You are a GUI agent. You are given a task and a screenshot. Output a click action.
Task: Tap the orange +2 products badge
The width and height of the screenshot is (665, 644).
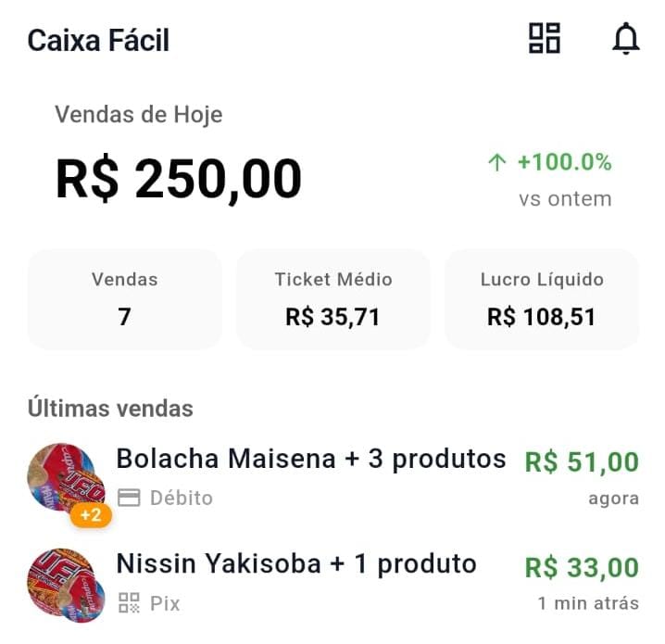click(91, 514)
